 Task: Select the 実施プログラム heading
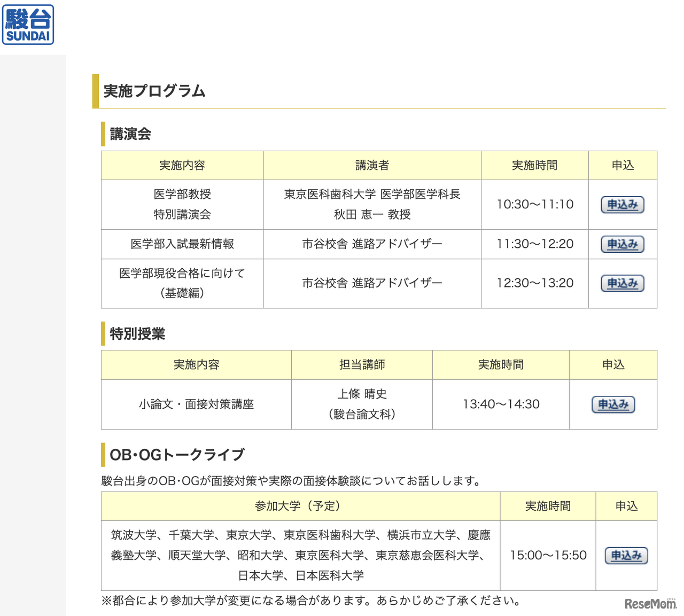[x=154, y=91]
